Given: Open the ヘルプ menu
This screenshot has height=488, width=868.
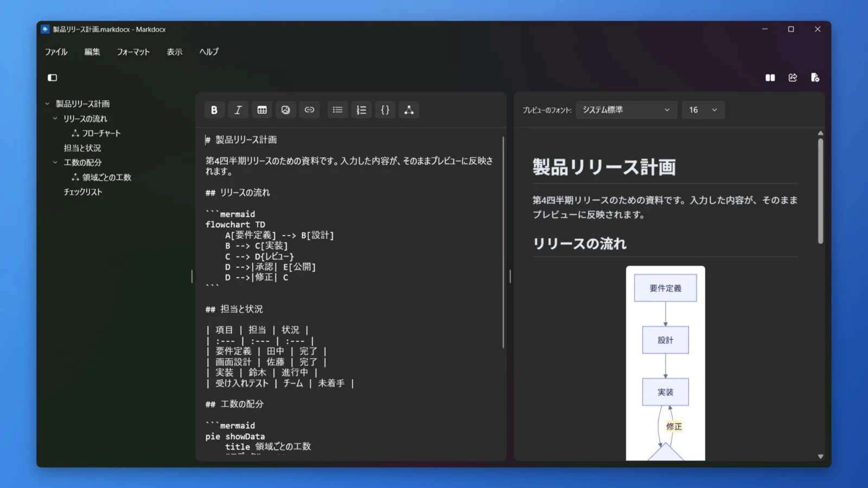Looking at the screenshot, I should coord(209,52).
